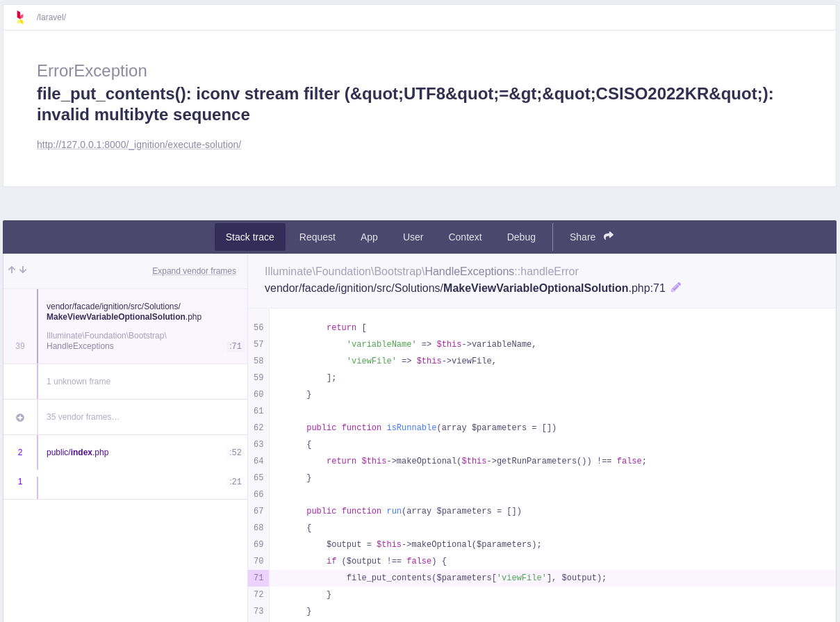Click the Ignition logo icon
This screenshot has height=622, width=840.
point(19,17)
